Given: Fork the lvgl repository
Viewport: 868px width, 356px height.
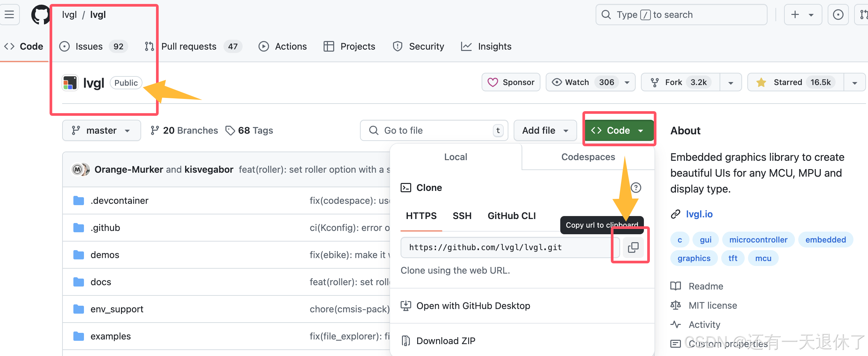Looking at the screenshot, I should 680,82.
